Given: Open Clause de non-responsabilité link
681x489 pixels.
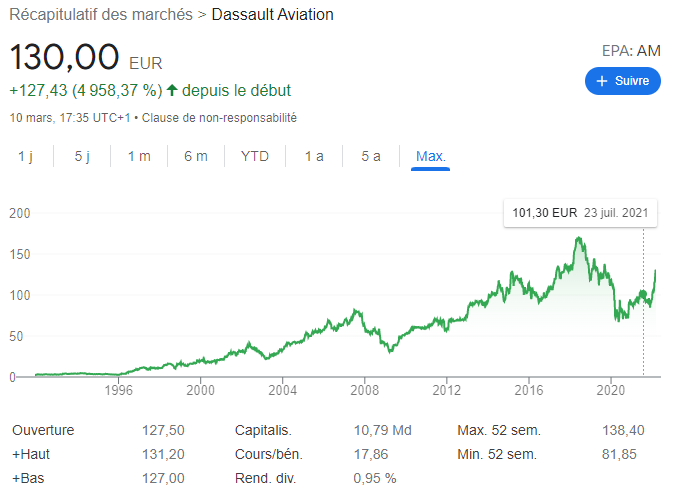Looking at the screenshot, I should coord(219,118).
